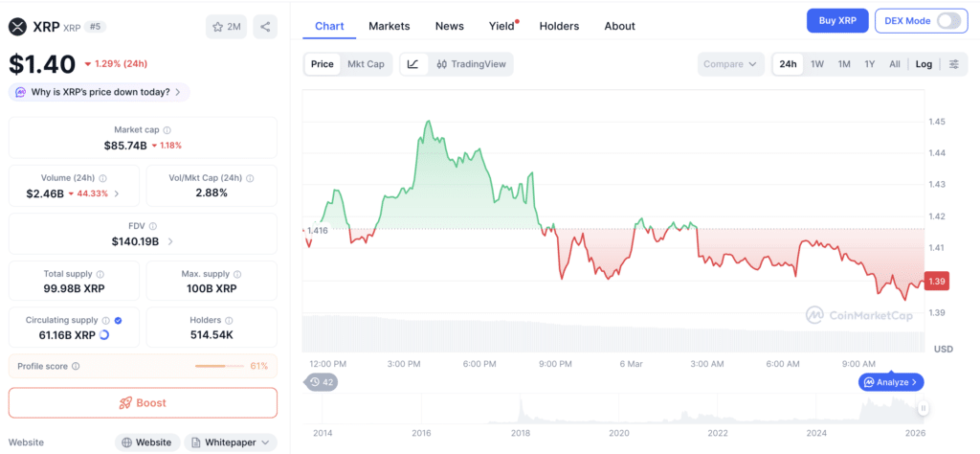Screen dimensions: 980x454
Task: Click the $85.74B market cap value
Action: tap(125, 145)
